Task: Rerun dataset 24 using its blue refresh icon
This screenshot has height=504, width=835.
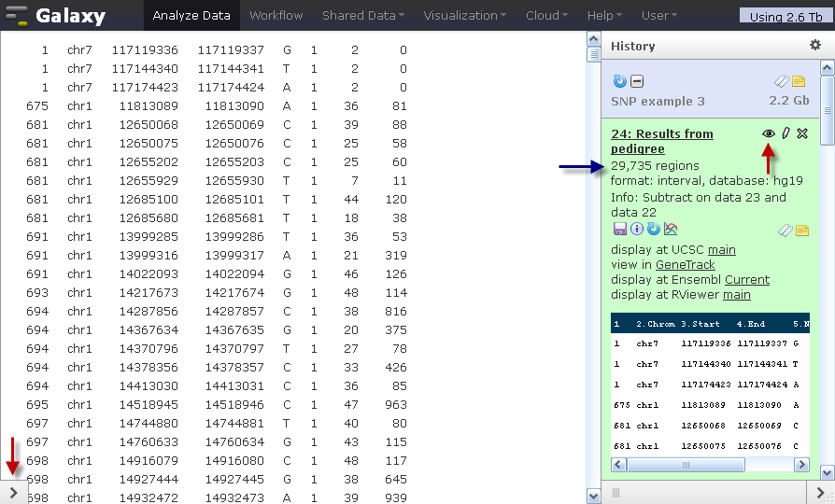Action: click(x=654, y=229)
